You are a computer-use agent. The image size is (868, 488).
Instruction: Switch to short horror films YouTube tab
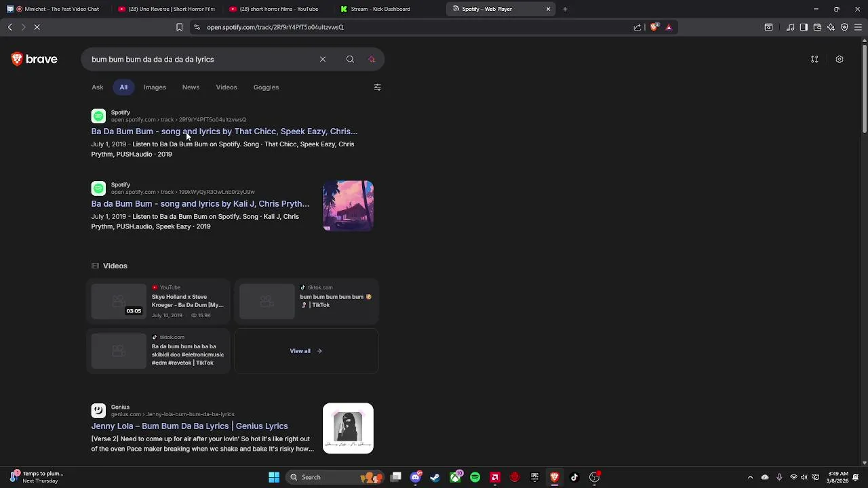tap(278, 9)
